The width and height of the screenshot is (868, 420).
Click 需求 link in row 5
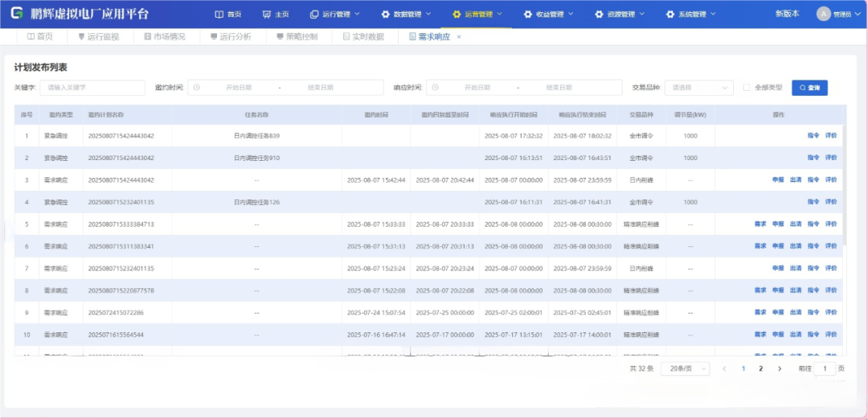760,224
